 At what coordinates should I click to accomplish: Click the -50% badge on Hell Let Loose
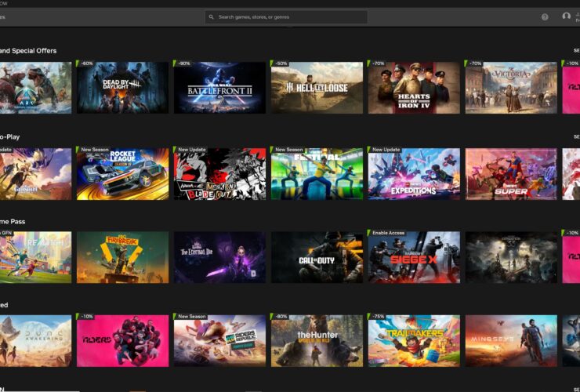(280, 64)
